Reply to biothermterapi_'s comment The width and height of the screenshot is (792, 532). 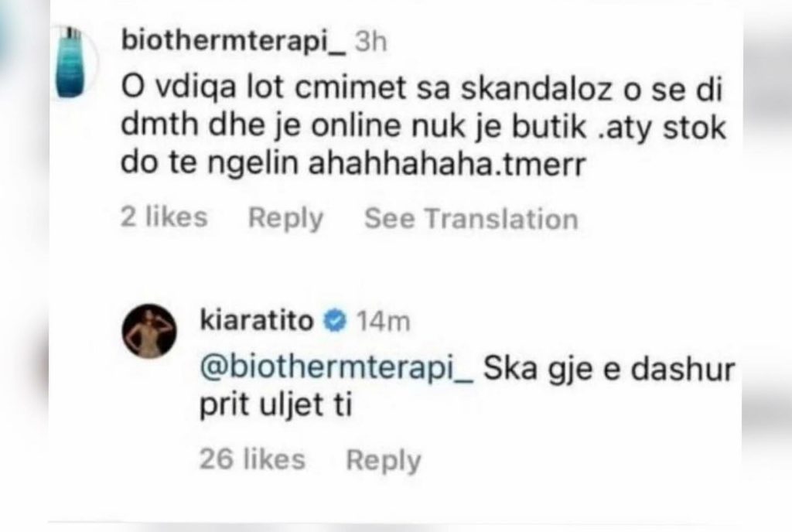pyautogui.click(x=286, y=218)
